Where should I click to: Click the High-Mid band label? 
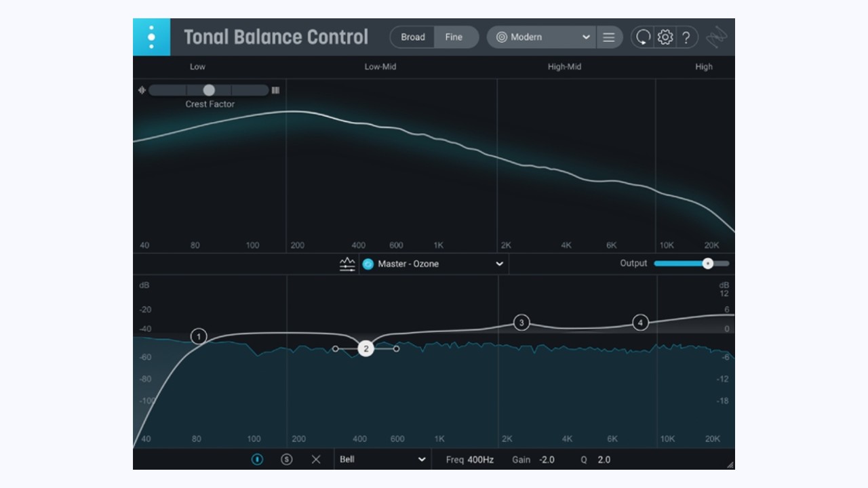(x=564, y=66)
